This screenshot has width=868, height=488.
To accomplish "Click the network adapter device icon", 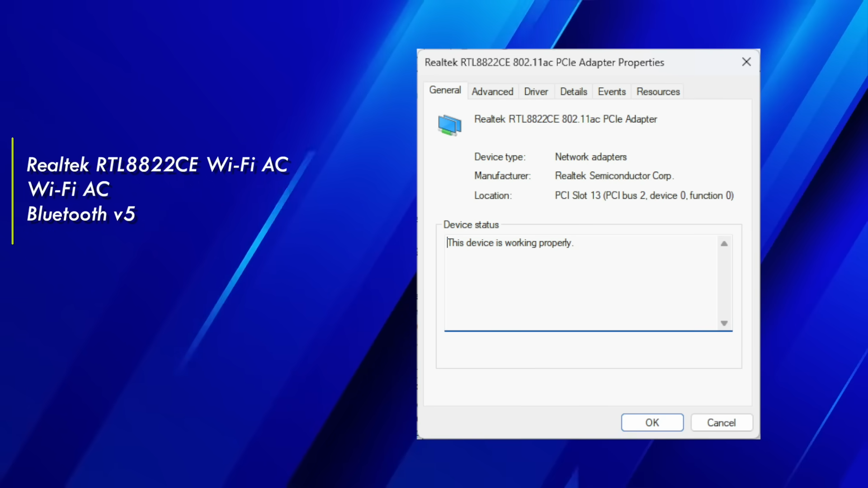I will tap(449, 125).
